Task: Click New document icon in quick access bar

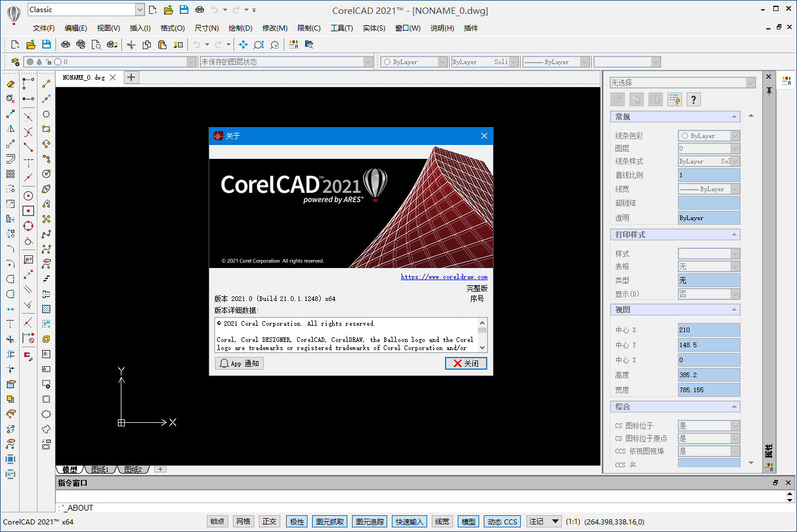Action: click(153, 10)
